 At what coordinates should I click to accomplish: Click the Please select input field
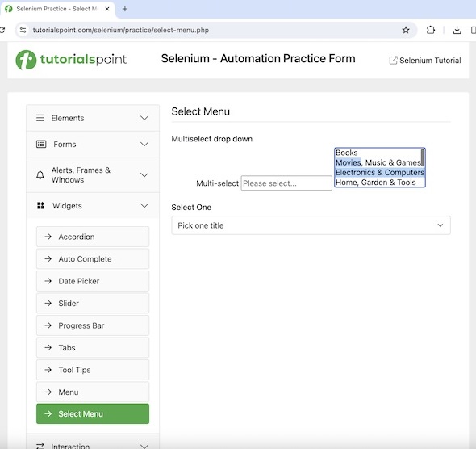coord(286,183)
